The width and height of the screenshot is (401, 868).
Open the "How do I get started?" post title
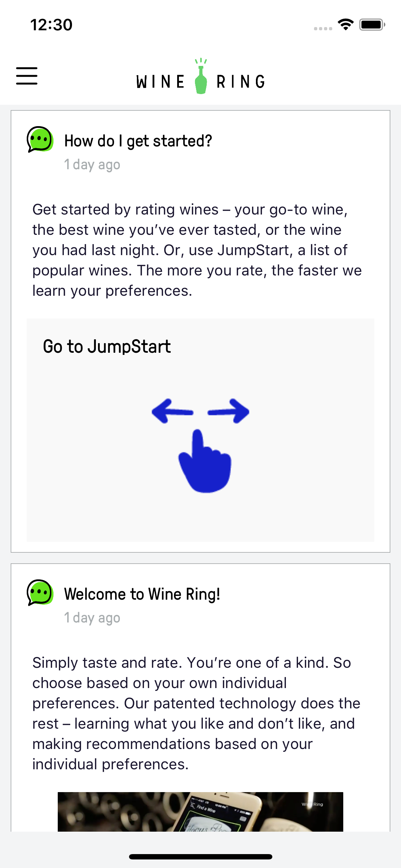pyautogui.click(x=138, y=141)
